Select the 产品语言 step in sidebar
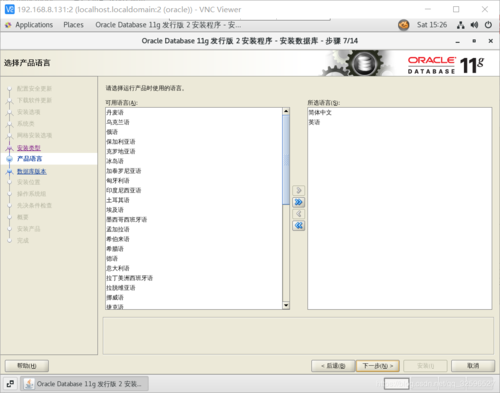Viewport: 500px width, 393px height. click(x=30, y=159)
